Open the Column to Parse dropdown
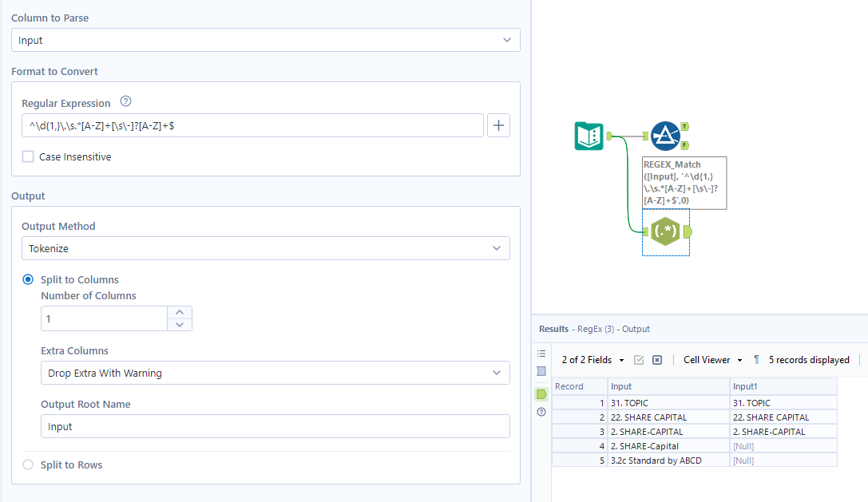This screenshot has height=502, width=868. (x=506, y=39)
